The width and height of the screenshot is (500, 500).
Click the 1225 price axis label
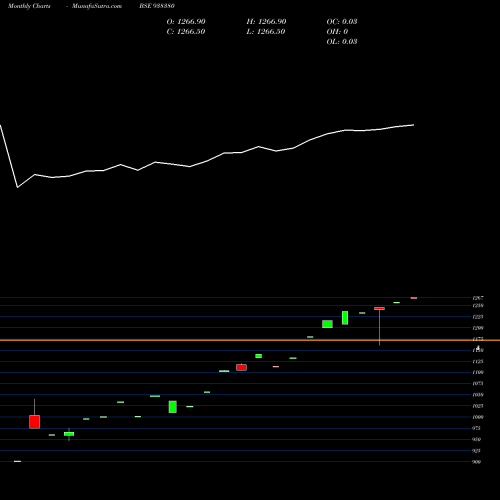coord(478,317)
